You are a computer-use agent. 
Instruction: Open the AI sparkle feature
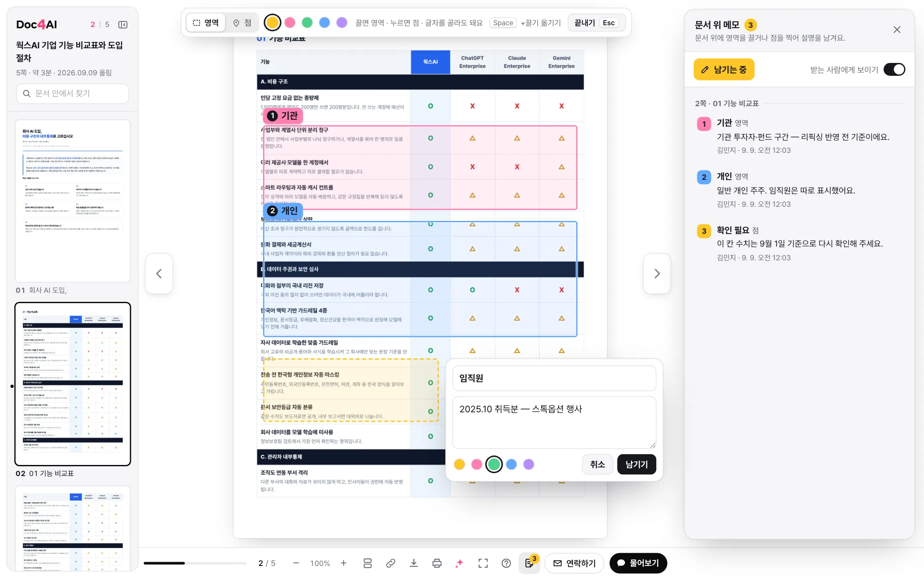[x=460, y=563]
